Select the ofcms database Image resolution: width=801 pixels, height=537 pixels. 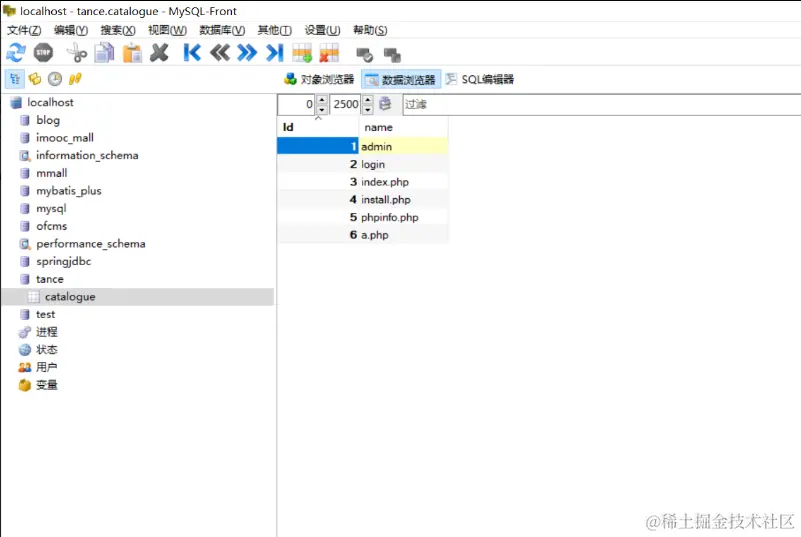coord(52,226)
